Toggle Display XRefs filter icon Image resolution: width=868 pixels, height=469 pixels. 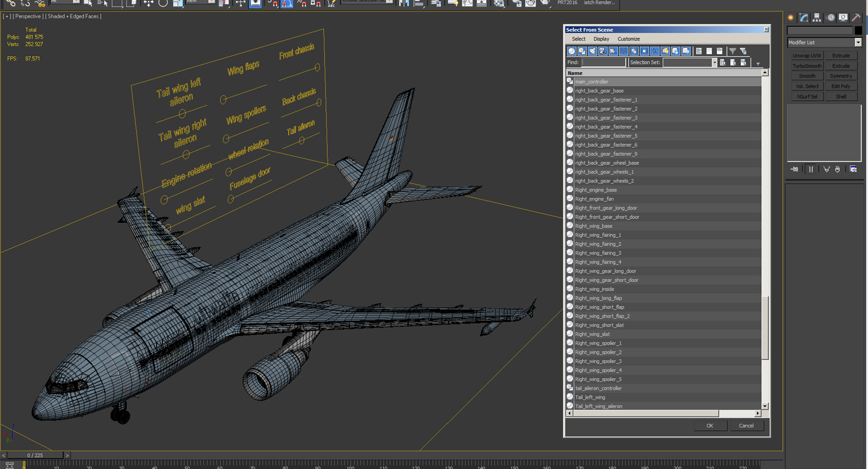click(x=645, y=51)
